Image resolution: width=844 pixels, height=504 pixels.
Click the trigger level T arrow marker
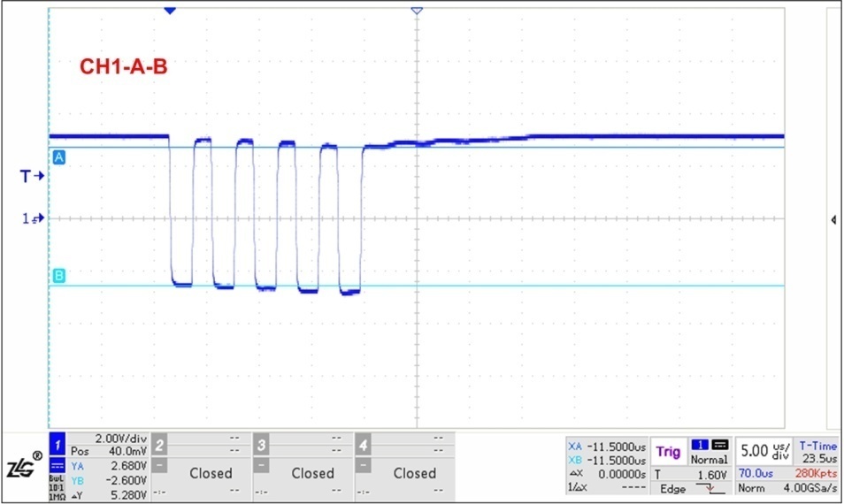32,176
